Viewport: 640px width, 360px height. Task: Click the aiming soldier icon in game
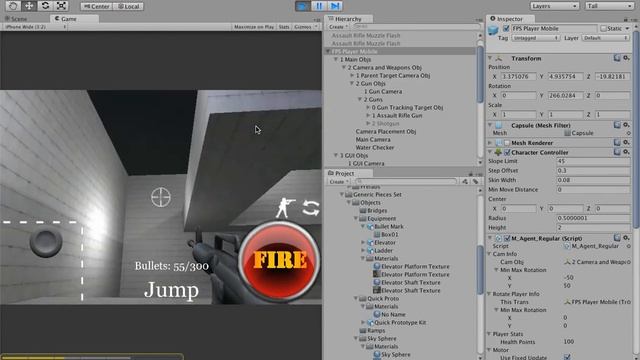pos(285,208)
